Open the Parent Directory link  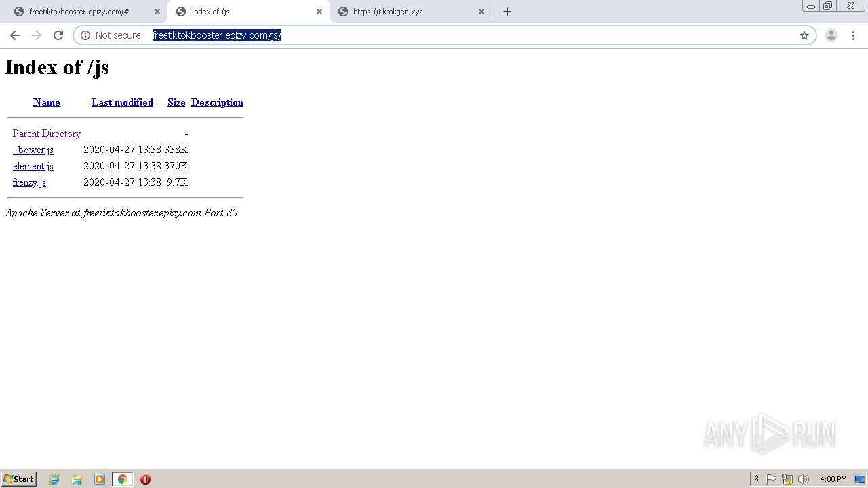click(47, 134)
